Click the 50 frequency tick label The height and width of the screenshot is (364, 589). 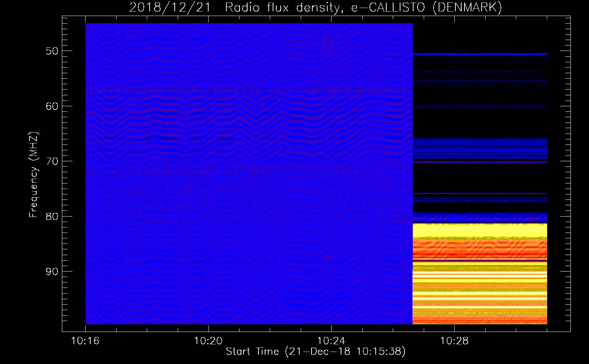52,51
